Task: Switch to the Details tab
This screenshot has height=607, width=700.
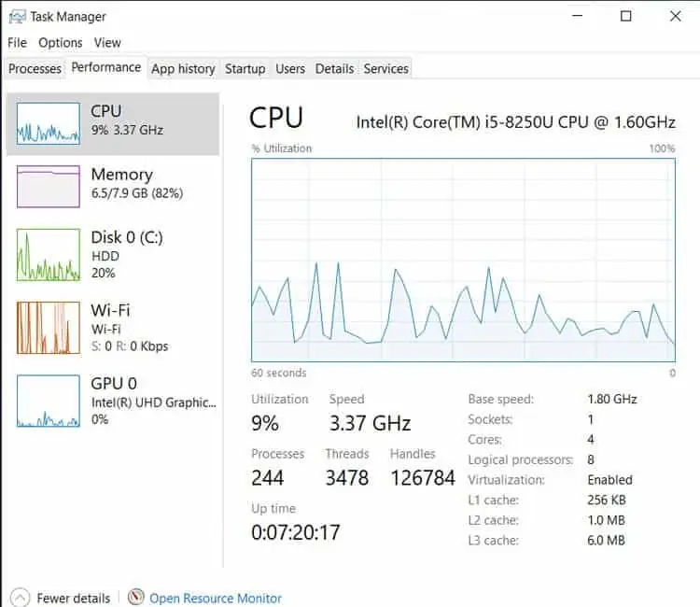Action: coord(334,69)
